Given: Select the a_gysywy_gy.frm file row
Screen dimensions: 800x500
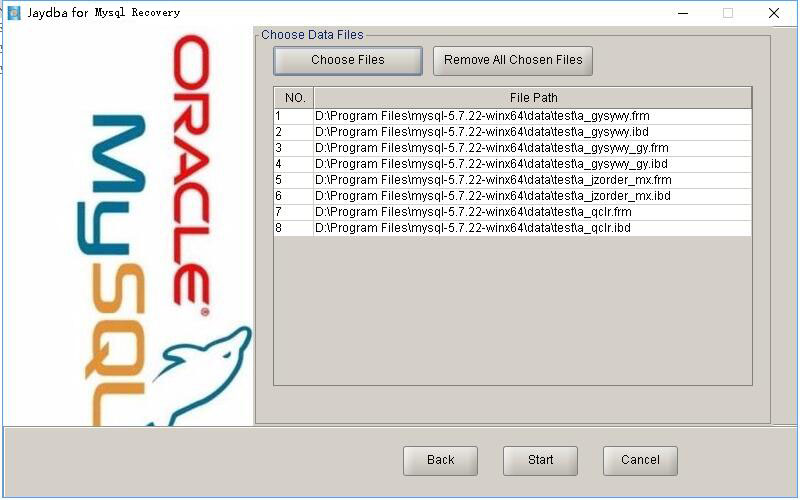Looking at the screenshot, I should (513, 148).
